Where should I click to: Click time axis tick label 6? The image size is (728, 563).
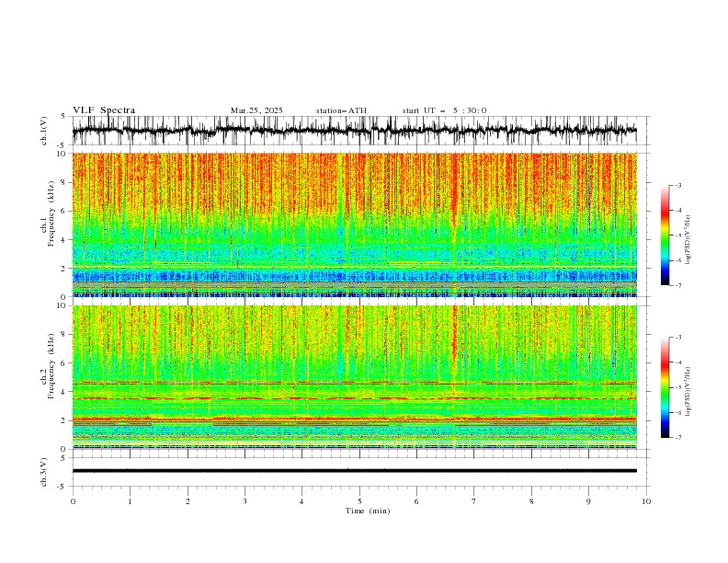pos(416,501)
